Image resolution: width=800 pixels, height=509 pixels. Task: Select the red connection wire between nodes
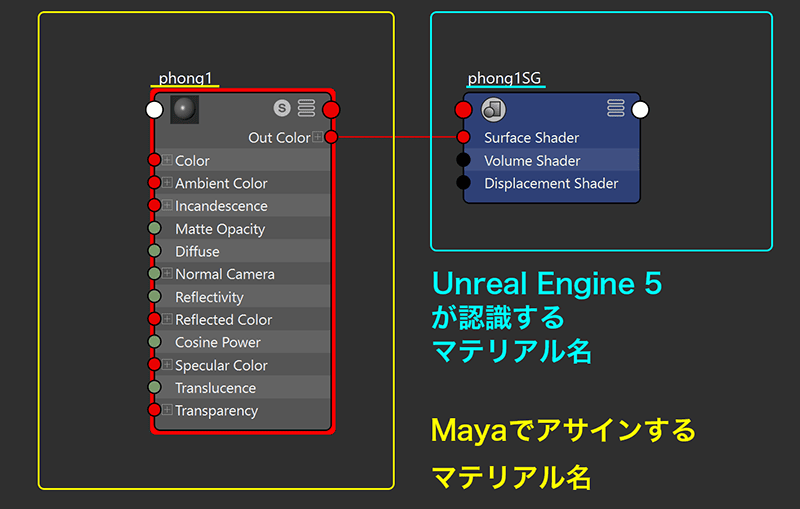pos(397,137)
